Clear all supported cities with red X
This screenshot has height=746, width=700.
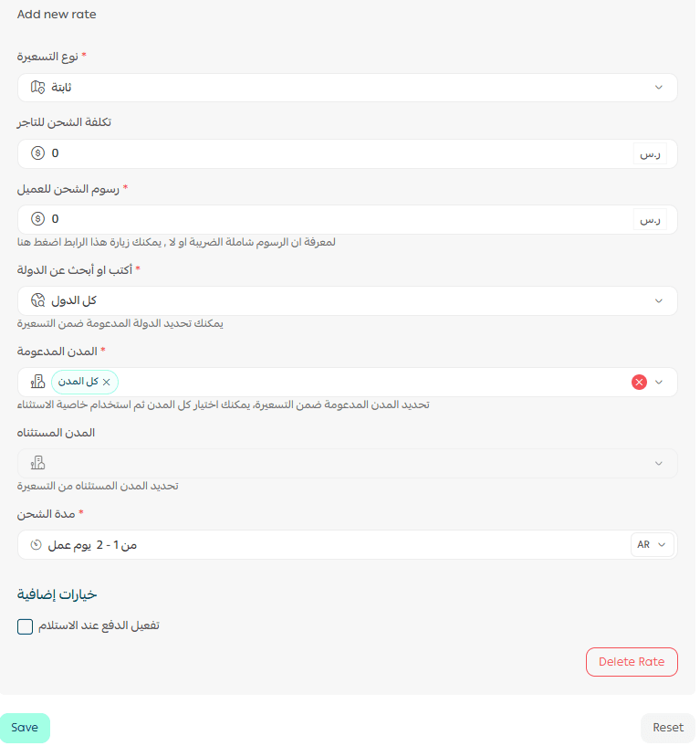click(x=639, y=383)
